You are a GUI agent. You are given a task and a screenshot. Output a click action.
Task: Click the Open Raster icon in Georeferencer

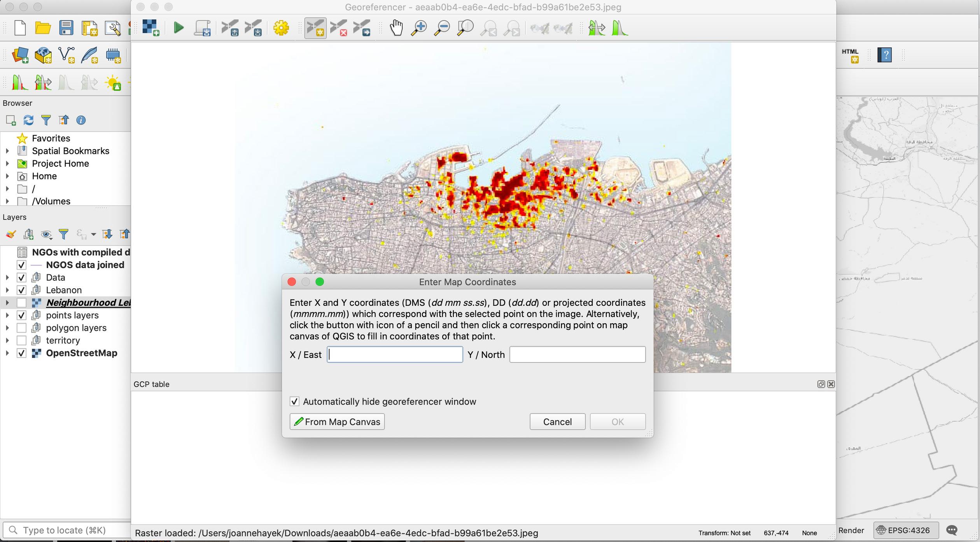coord(150,28)
